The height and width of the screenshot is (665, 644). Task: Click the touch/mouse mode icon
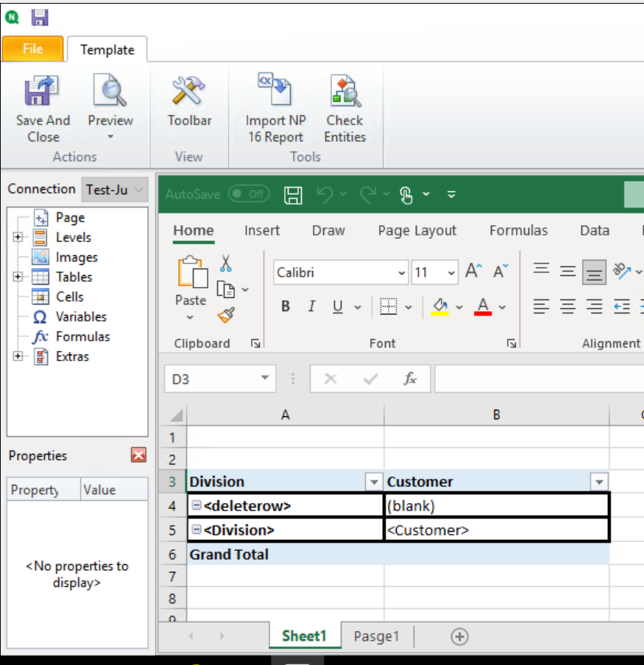pos(406,195)
